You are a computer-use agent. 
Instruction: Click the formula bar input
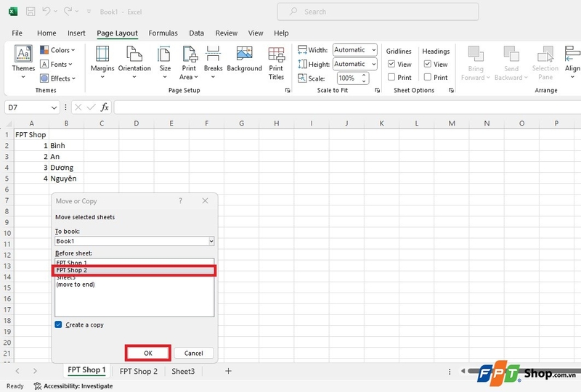pyautogui.click(x=347, y=107)
